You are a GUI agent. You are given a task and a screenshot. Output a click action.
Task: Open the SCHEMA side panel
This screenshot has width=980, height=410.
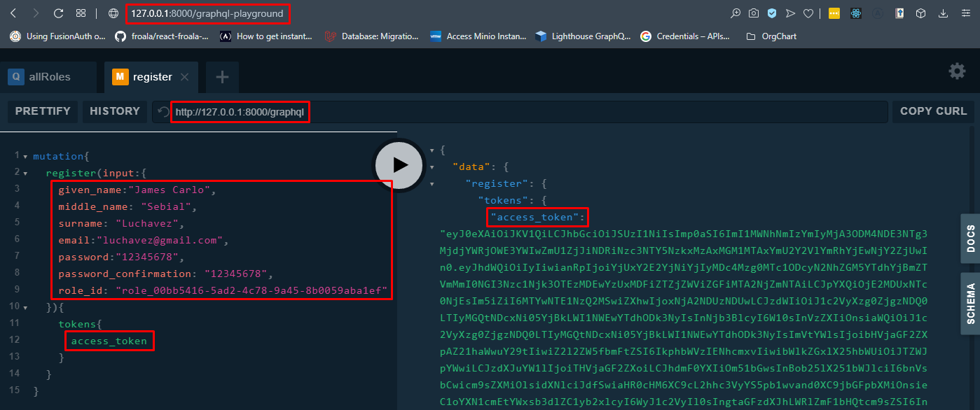coord(970,304)
